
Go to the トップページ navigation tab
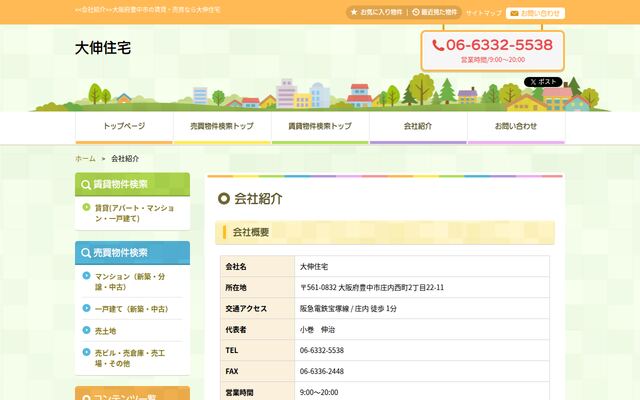point(124,128)
